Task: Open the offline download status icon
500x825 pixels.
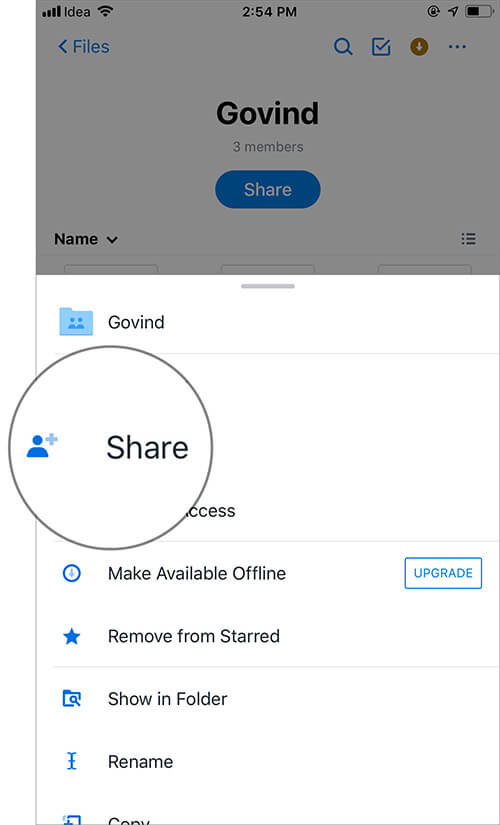Action: click(419, 47)
